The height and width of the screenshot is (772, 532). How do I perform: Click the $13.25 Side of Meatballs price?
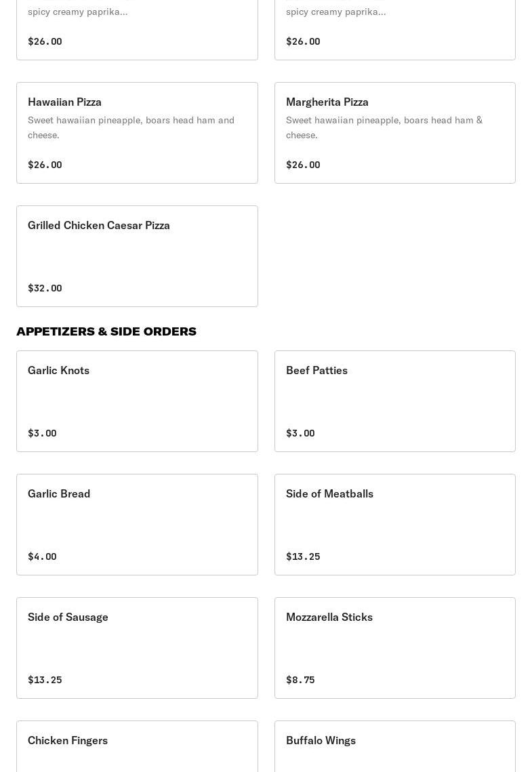pos(303,556)
